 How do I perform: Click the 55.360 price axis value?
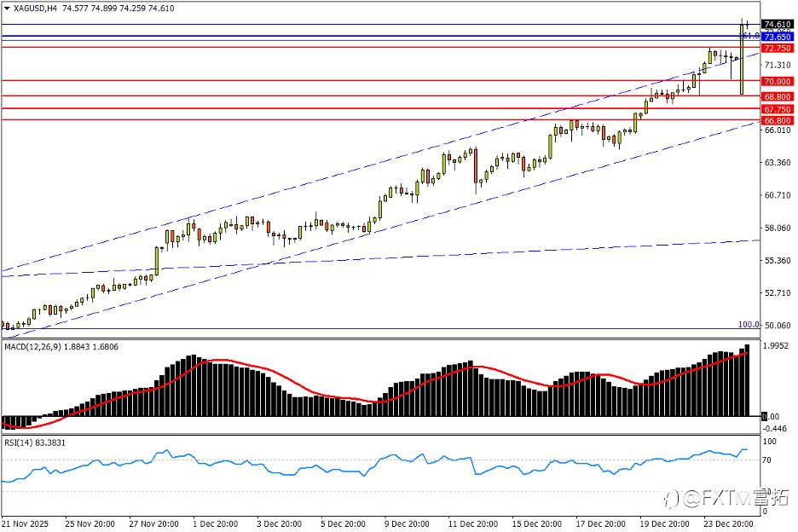pyautogui.click(x=778, y=260)
